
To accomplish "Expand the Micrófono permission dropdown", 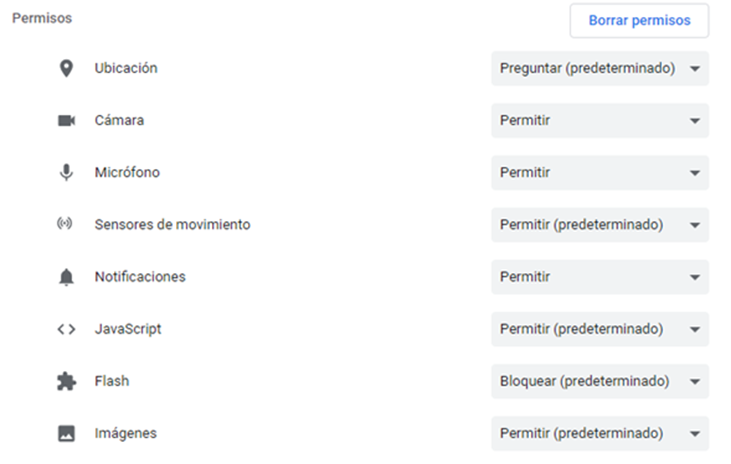I will pyautogui.click(x=599, y=173).
